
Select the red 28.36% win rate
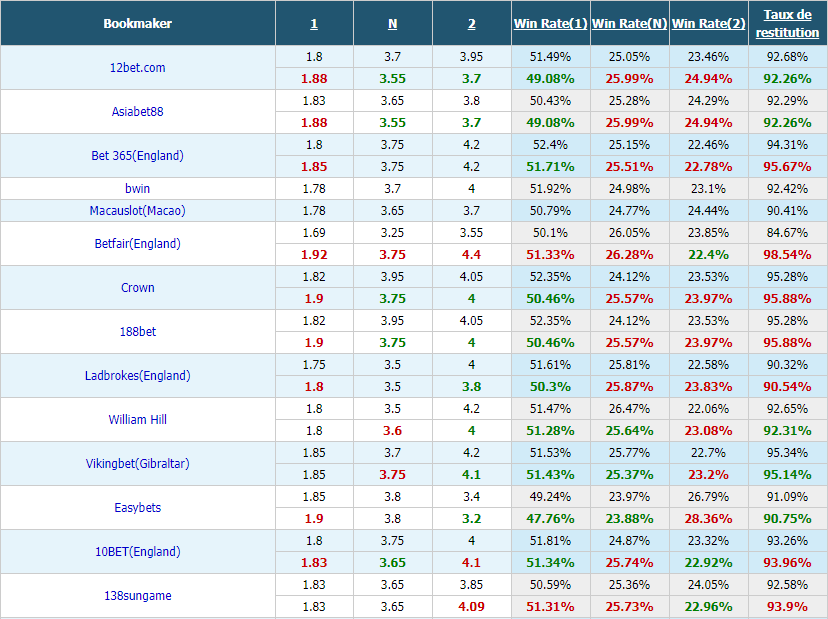[709, 519]
